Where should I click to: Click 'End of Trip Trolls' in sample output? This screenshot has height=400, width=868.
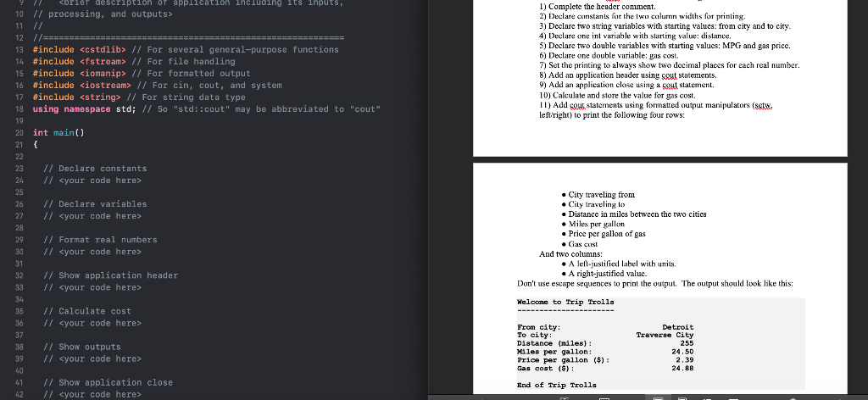(557, 385)
